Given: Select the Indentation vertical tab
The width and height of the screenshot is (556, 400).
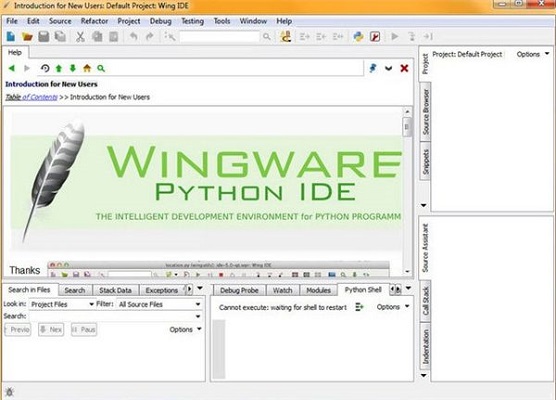Looking at the screenshot, I should 426,347.
